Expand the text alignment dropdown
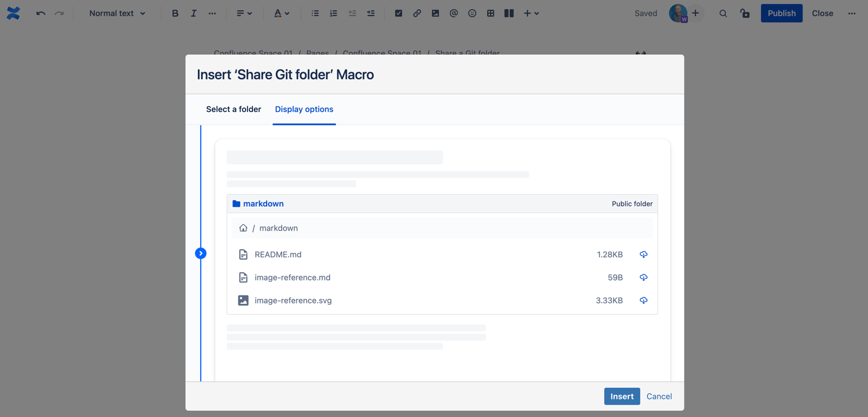 (244, 13)
